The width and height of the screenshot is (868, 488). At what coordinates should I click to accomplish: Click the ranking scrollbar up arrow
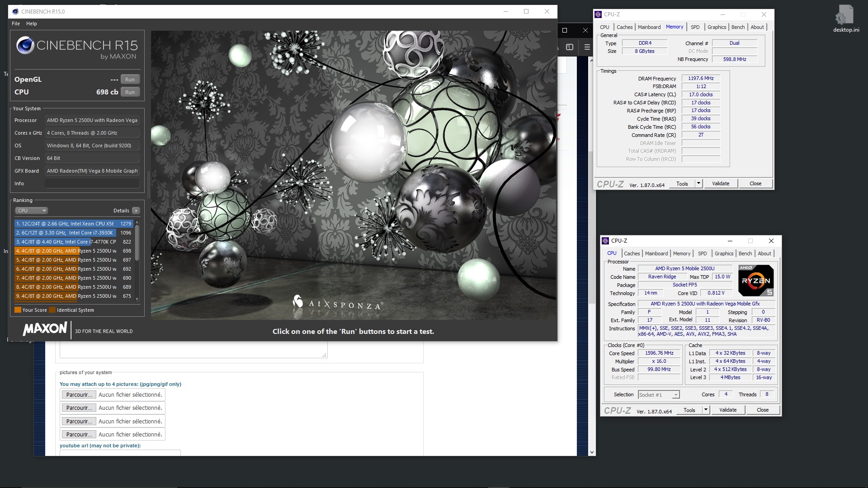click(x=137, y=222)
